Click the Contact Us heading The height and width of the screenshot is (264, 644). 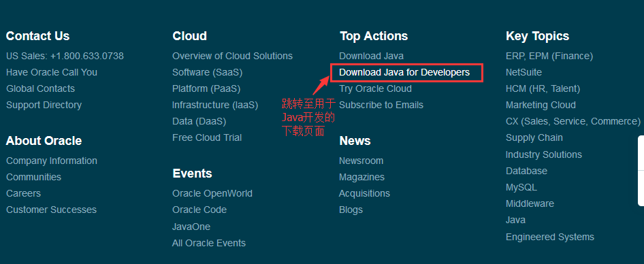pos(38,36)
